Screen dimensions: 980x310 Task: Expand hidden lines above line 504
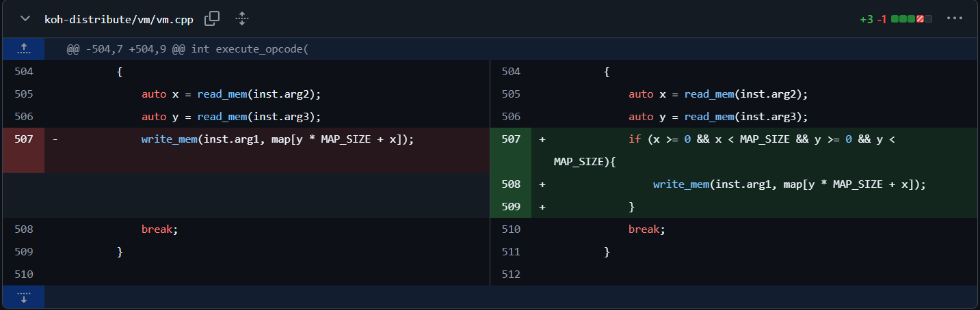(23, 48)
